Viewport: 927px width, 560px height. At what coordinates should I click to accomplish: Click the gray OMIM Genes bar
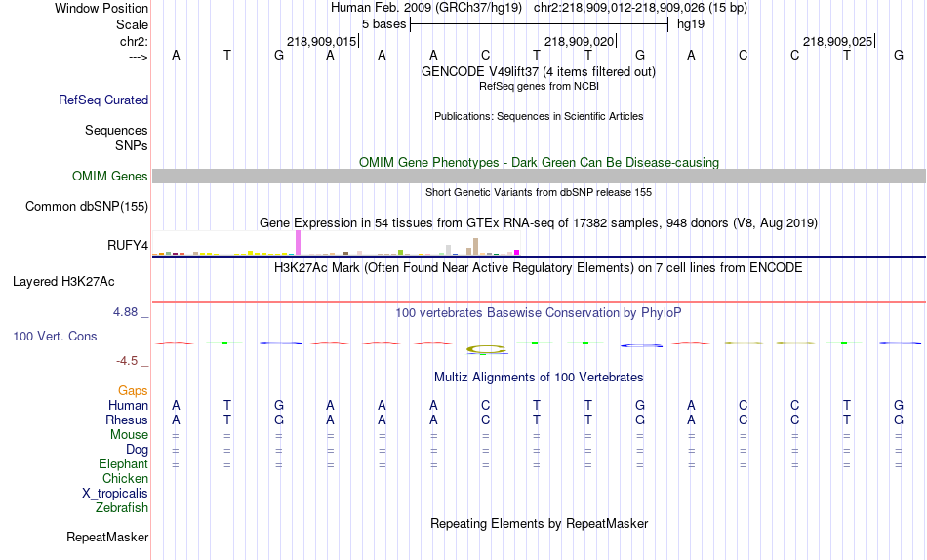(x=539, y=177)
